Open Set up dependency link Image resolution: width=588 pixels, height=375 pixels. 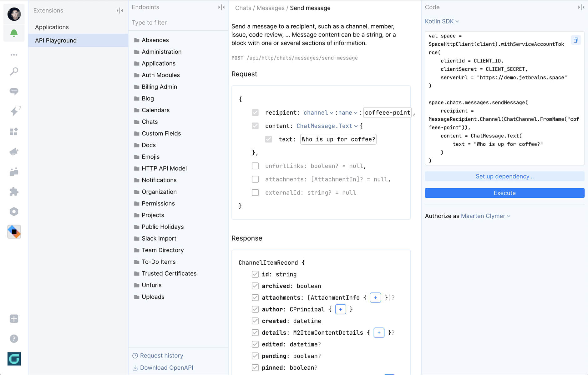tap(504, 176)
